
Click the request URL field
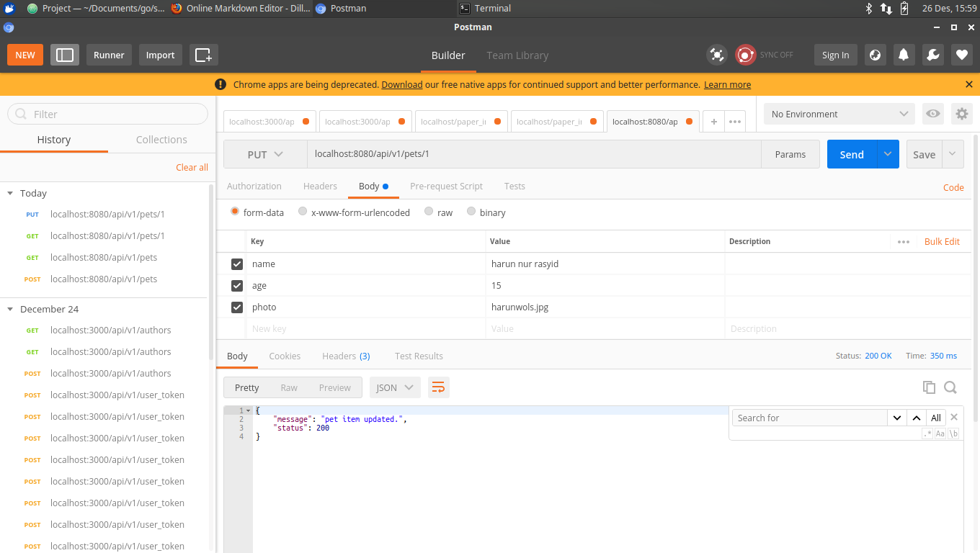(534, 154)
